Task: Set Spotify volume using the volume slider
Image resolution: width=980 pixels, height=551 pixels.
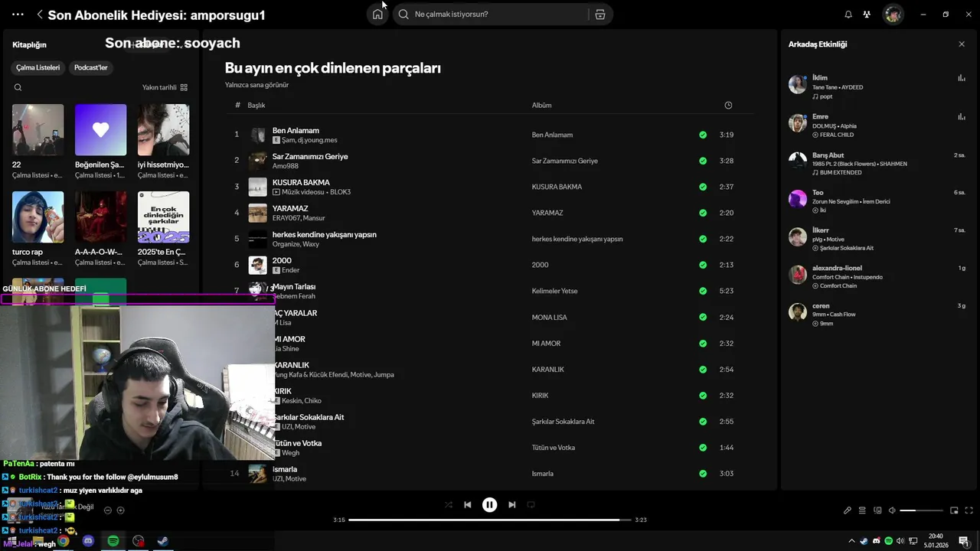Action: (x=921, y=510)
